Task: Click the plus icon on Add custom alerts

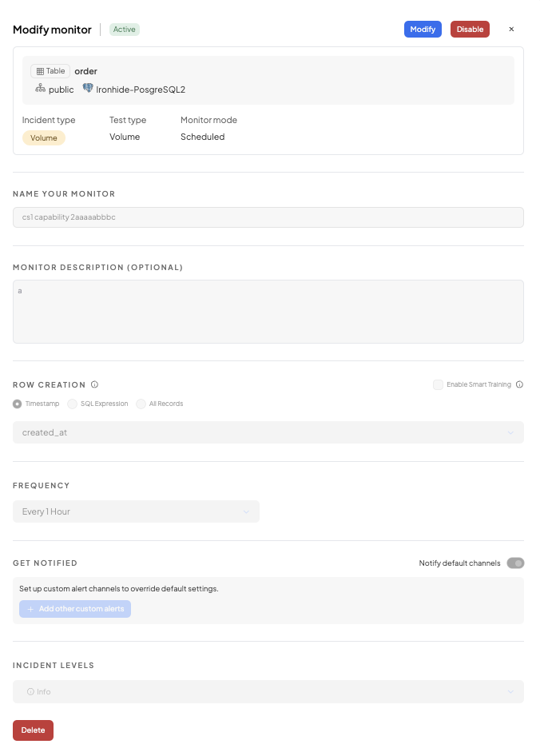Action: (x=30, y=609)
